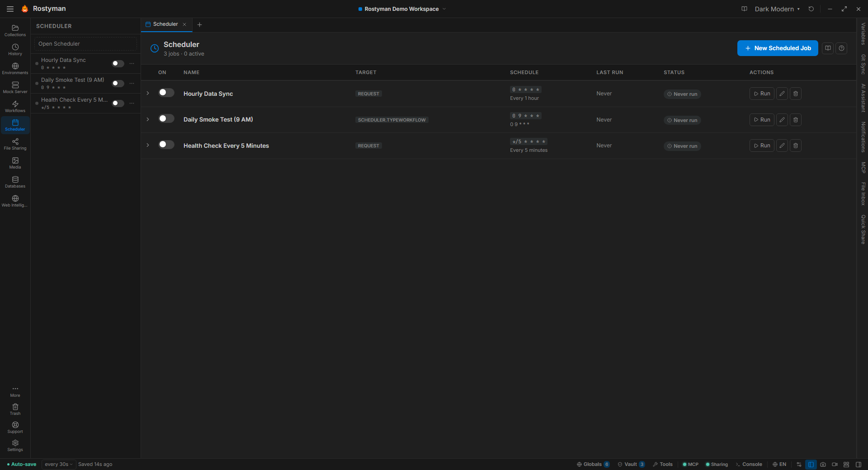Toggle the right panel icon in status bar
Viewport: 868px width, 470px height.
(858, 465)
